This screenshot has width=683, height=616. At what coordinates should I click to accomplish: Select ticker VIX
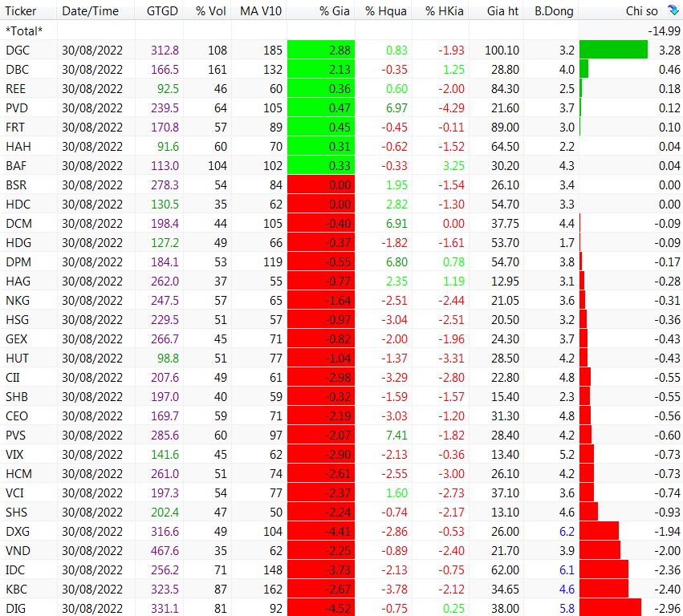(14, 455)
